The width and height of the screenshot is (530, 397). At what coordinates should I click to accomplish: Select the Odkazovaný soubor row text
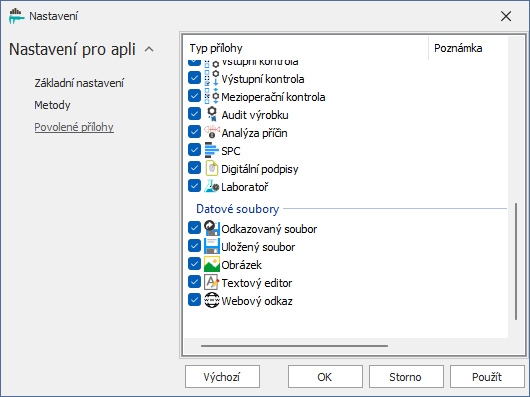pos(269,229)
